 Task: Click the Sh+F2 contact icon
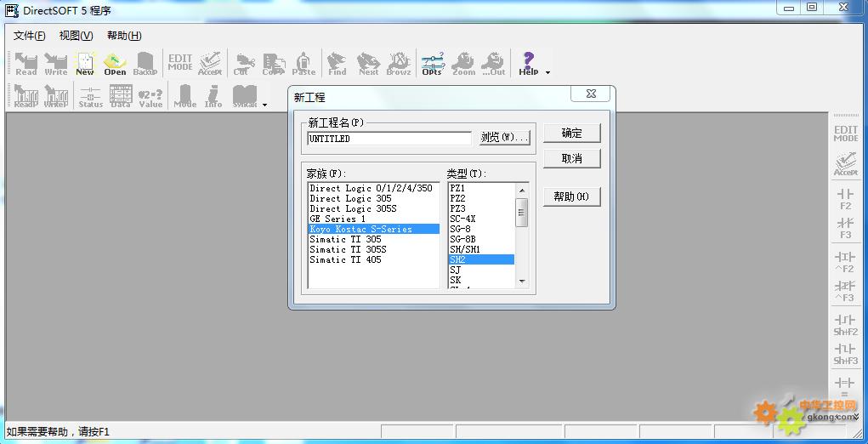coord(845,326)
